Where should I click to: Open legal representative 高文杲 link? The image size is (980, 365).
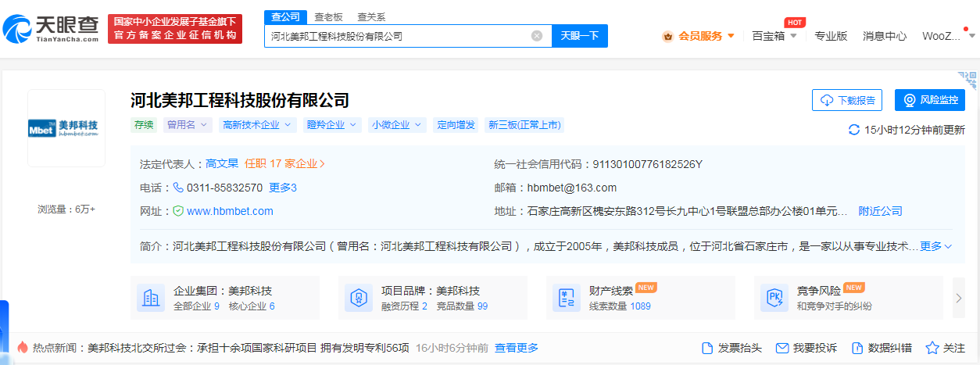(222, 164)
